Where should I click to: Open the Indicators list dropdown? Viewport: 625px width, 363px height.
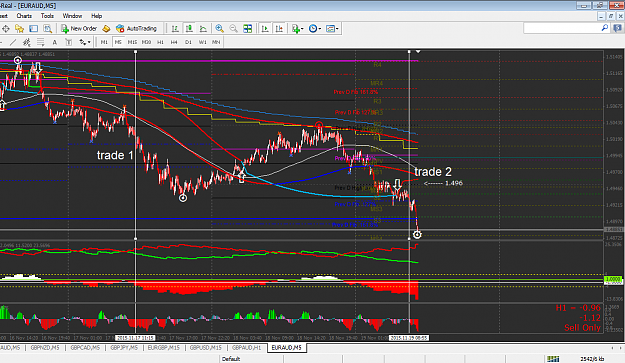[297, 29]
